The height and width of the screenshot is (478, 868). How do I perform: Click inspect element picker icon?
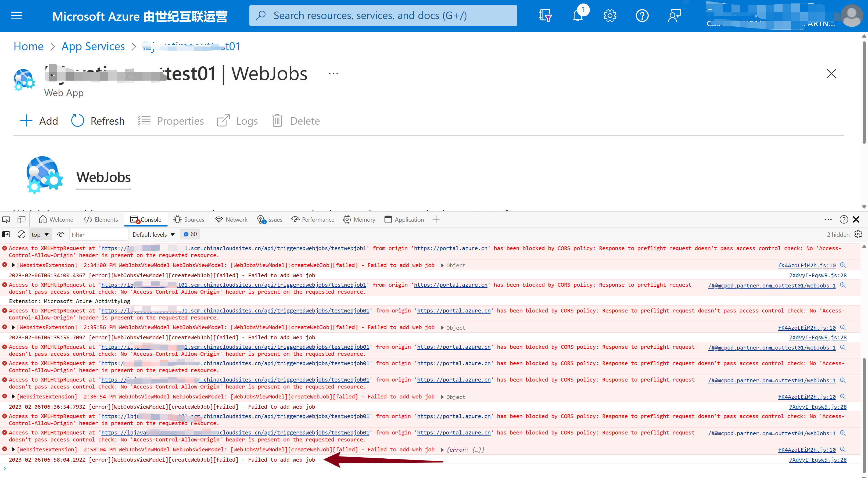pyautogui.click(x=6, y=220)
